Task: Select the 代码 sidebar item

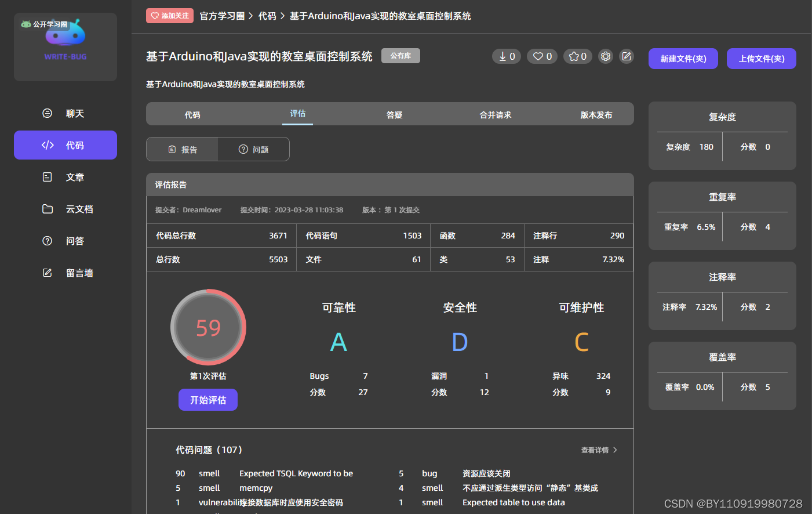Action: tap(65, 145)
